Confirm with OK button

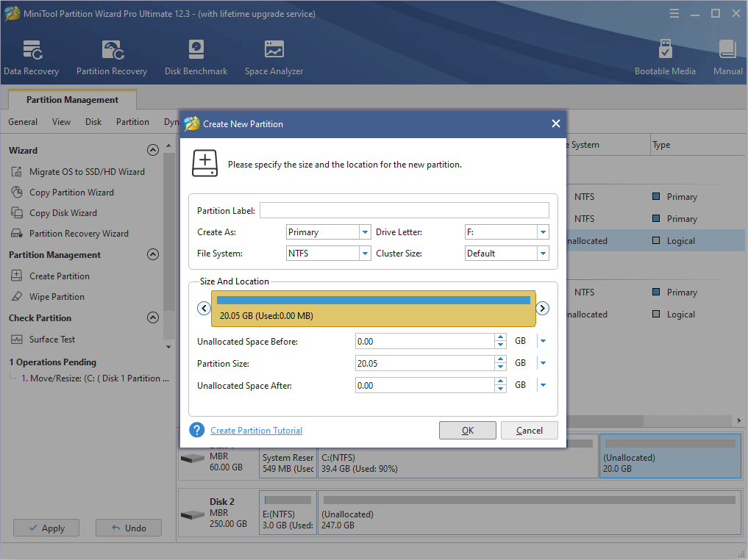point(468,431)
